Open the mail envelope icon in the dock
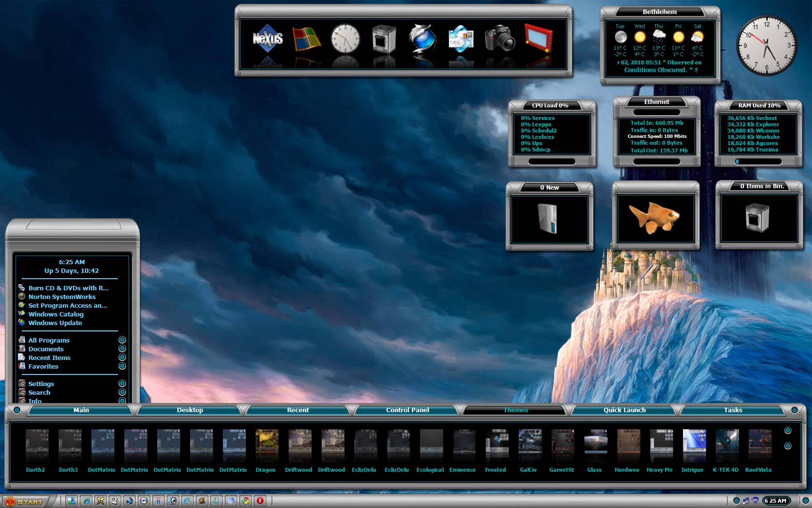812x508 pixels. tap(461, 39)
